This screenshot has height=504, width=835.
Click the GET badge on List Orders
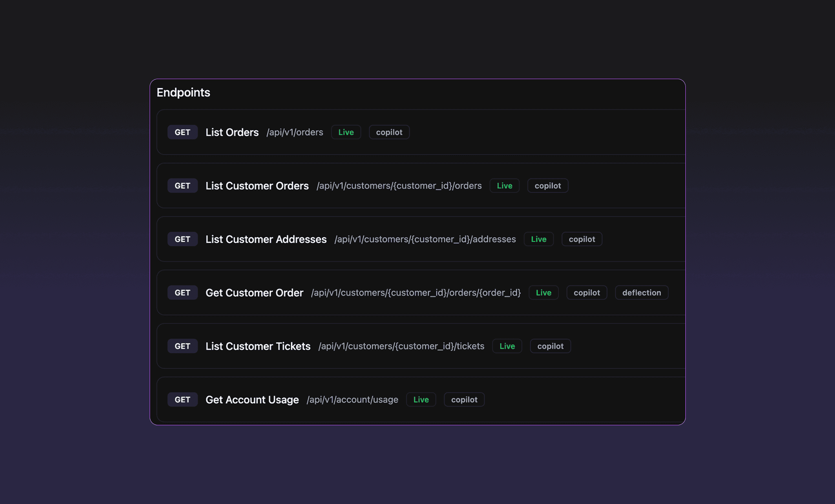(x=182, y=132)
